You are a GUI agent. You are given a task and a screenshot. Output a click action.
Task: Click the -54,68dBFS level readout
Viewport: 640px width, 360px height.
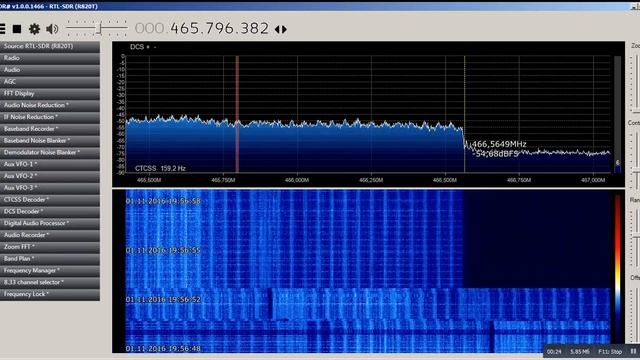point(495,154)
